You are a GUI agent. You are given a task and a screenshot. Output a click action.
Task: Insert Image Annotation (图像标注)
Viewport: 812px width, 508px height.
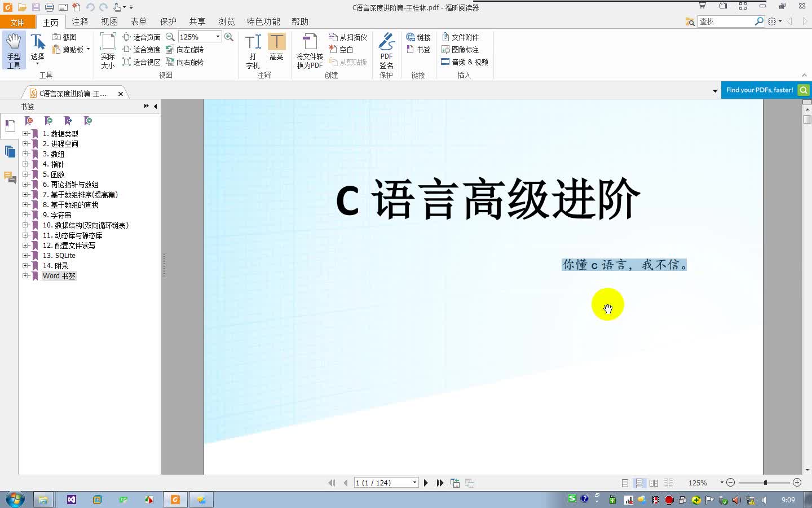pos(460,50)
